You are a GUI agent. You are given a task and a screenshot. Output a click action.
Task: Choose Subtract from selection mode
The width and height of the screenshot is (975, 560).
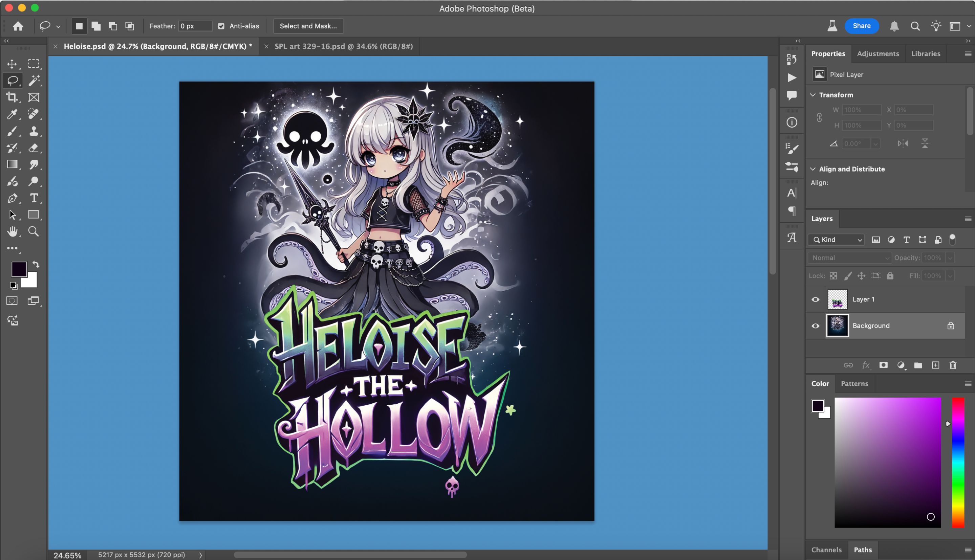[x=113, y=26]
